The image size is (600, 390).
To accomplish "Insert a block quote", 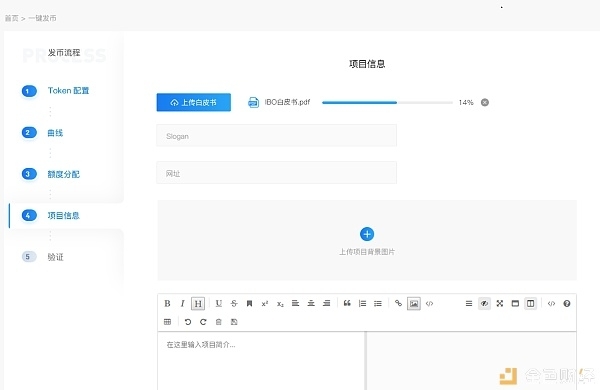I will point(347,304).
